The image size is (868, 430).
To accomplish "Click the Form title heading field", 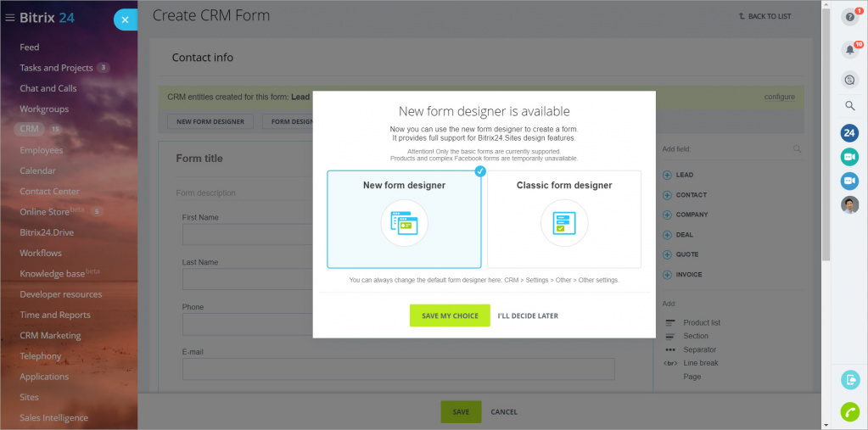I will click(x=199, y=159).
